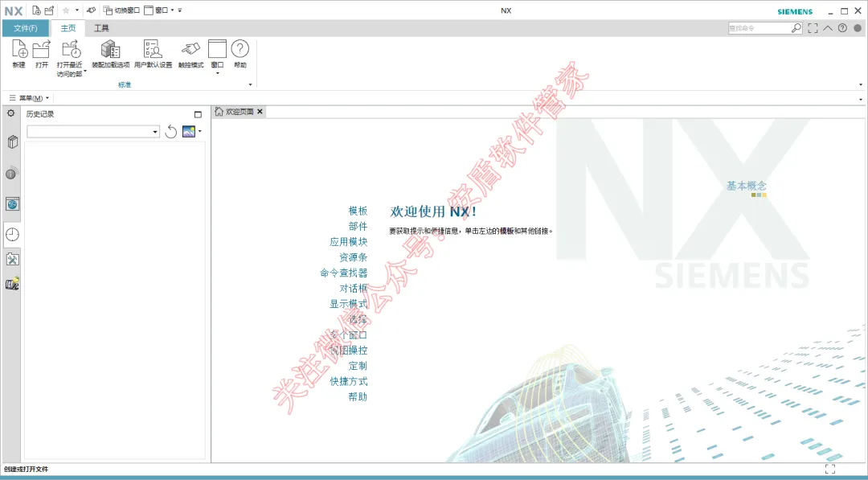Click 切换窗口 switch window button
The width and height of the screenshot is (868, 480).
[x=121, y=10]
